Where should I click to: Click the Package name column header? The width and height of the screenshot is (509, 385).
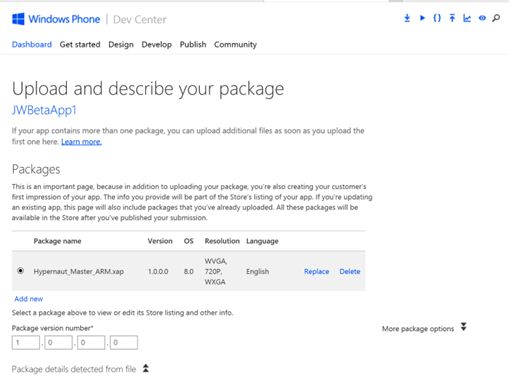[x=57, y=241]
